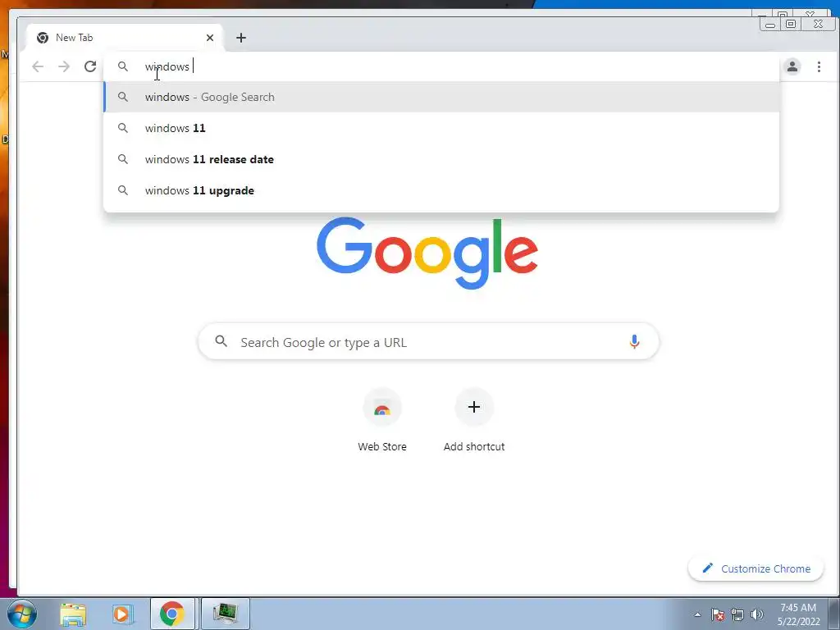Open a new tab with the plus button
840x630 pixels.
[241, 38]
